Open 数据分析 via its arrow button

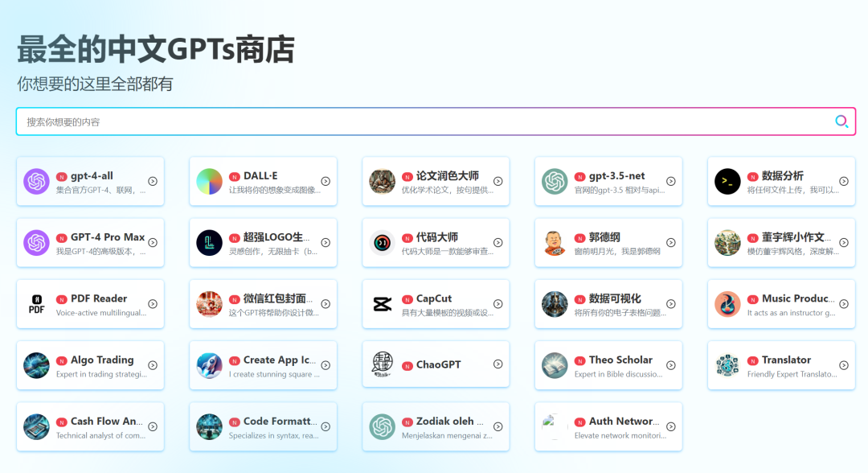tap(844, 181)
